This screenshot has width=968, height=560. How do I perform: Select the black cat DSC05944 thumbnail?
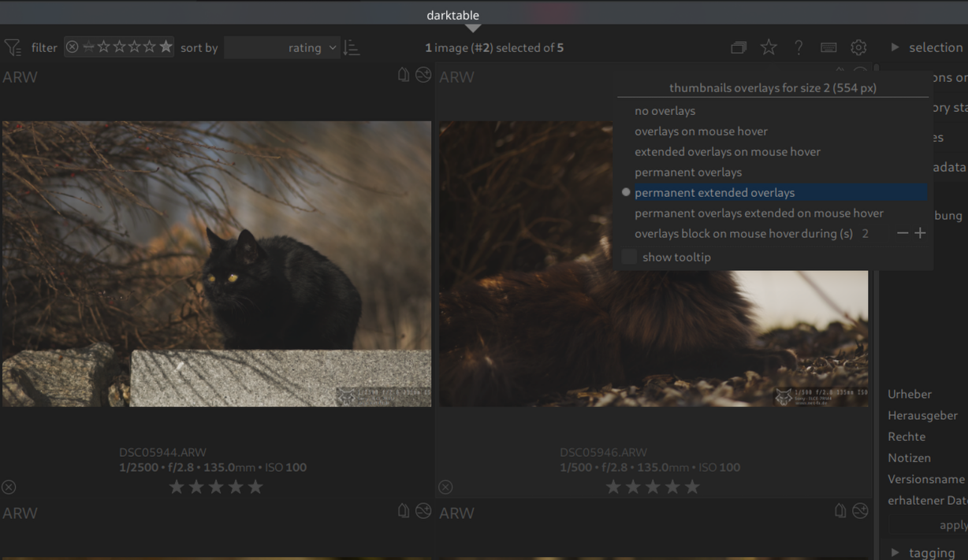coord(217,264)
